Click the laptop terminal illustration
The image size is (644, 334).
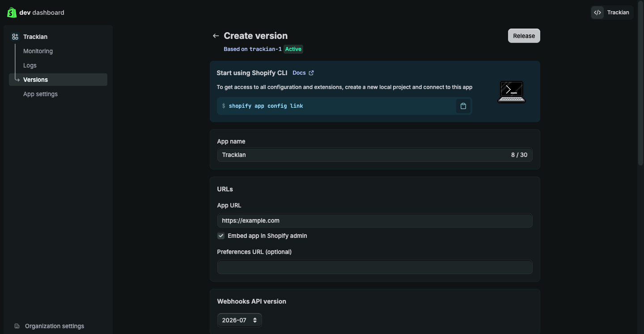point(512,92)
